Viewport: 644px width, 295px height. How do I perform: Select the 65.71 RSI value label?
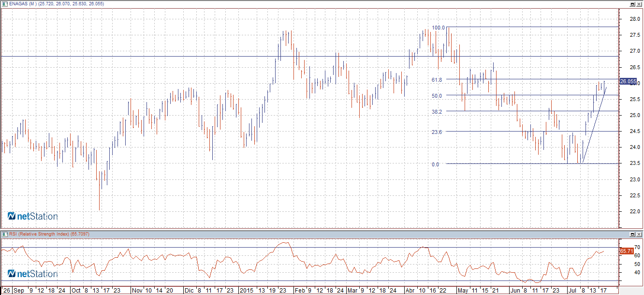coord(626,251)
